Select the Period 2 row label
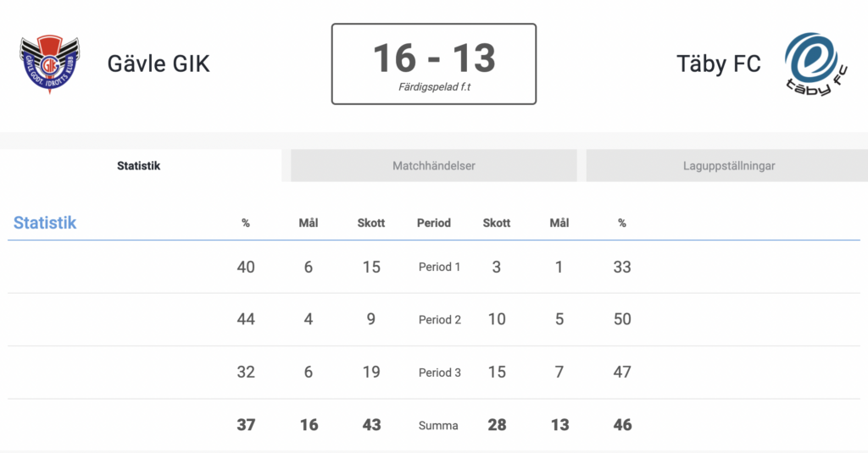868x453 pixels. pyautogui.click(x=440, y=320)
